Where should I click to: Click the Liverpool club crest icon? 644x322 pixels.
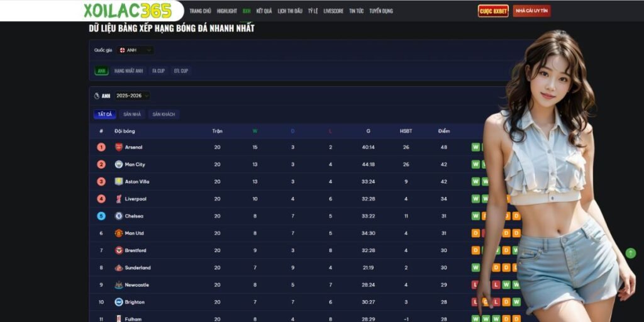pos(118,199)
